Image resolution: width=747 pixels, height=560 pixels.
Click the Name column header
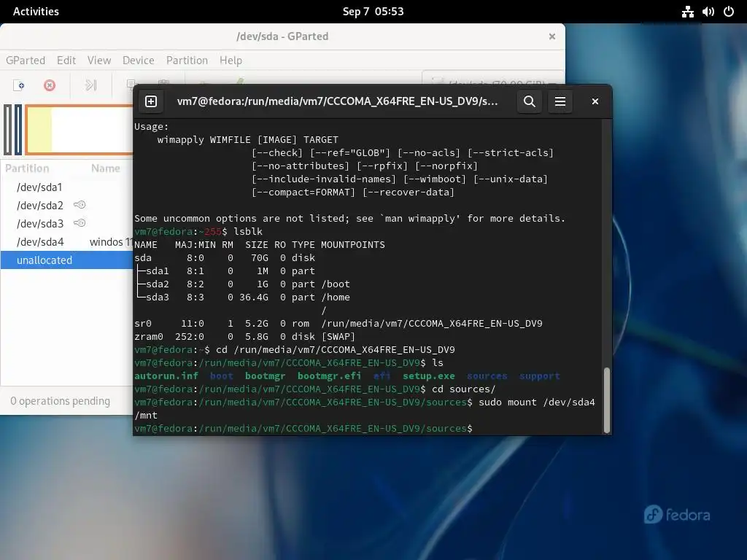click(x=106, y=168)
